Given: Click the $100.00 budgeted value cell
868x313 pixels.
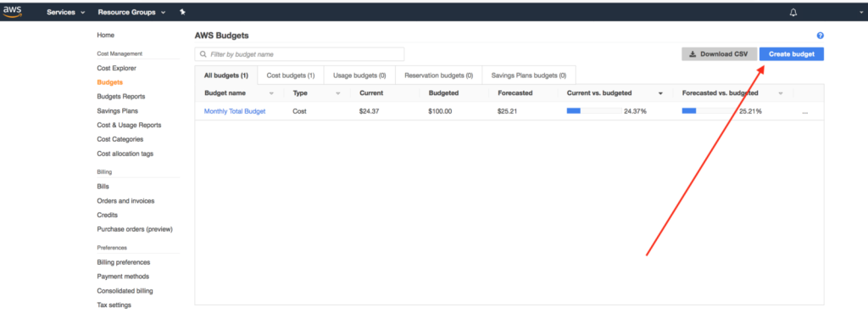Looking at the screenshot, I should (x=440, y=111).
